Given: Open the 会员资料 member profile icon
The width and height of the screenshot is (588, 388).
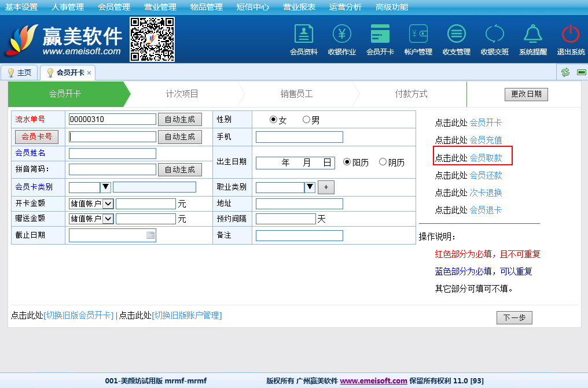Looking at the screenshot, I should 303,35.
